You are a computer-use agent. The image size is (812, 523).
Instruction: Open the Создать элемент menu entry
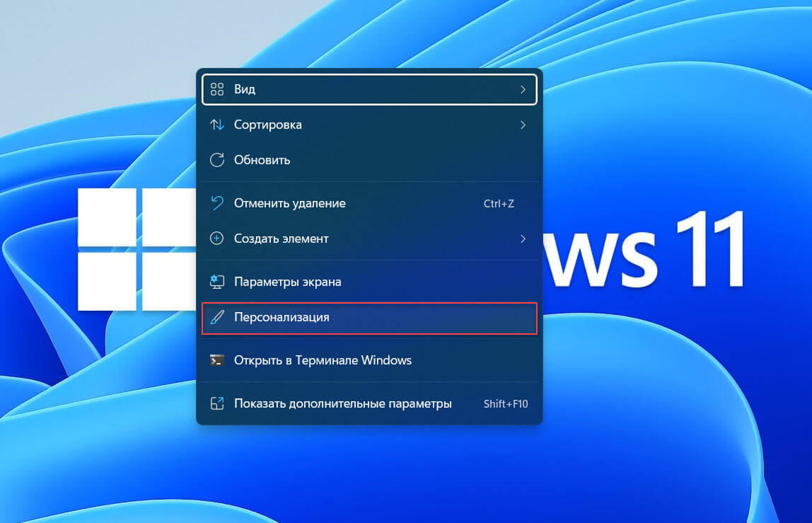[369, 238]
